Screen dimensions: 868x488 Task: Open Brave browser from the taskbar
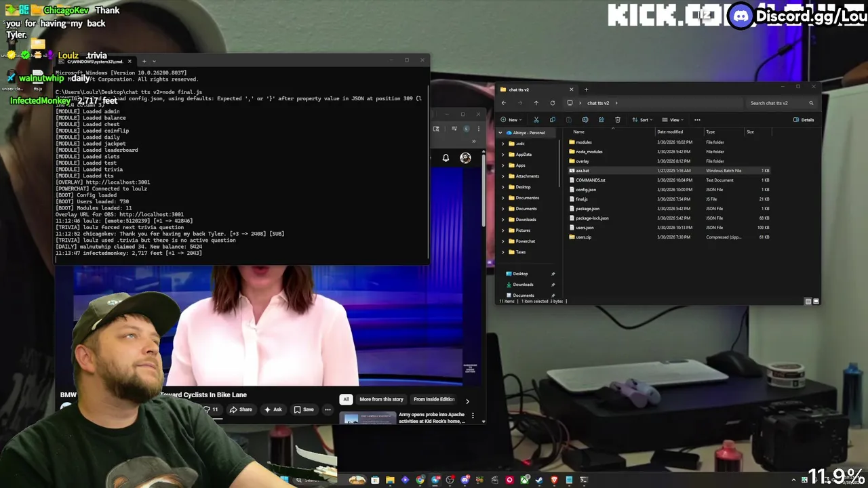pyautogui.click(x=554, y=480)
